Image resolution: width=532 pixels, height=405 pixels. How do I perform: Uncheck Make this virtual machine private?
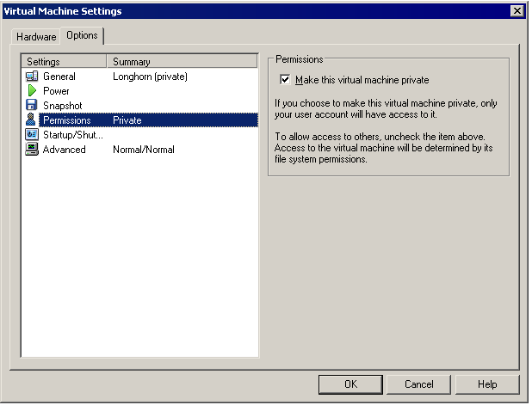286,80
